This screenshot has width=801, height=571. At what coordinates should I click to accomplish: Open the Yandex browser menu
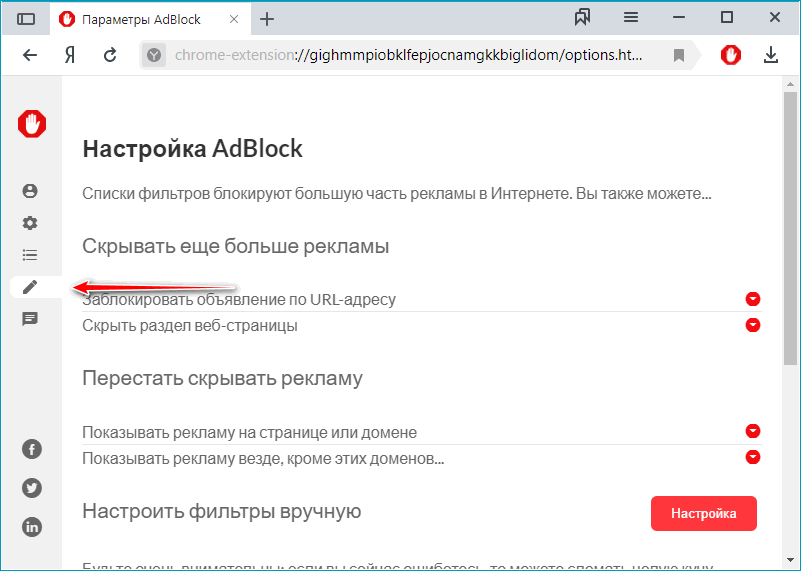pyautogui.click(x=631, y=17)
